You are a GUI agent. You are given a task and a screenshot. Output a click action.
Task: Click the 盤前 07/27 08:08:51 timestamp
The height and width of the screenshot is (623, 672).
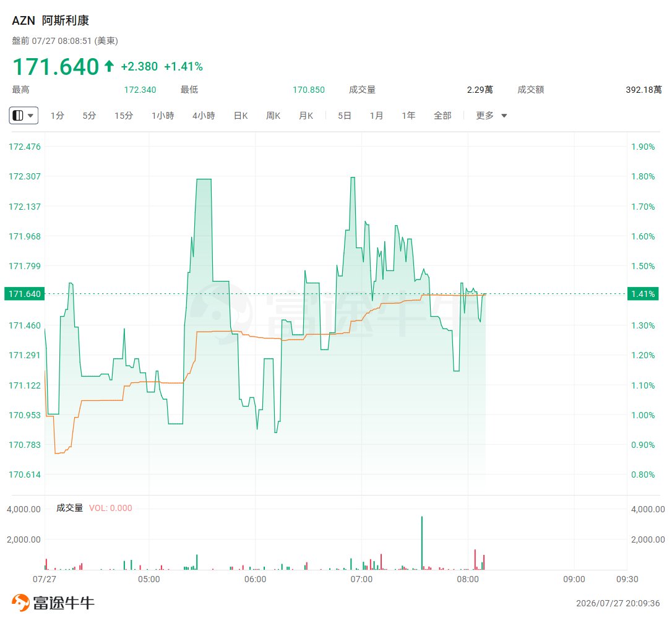(x=65, y=41)
